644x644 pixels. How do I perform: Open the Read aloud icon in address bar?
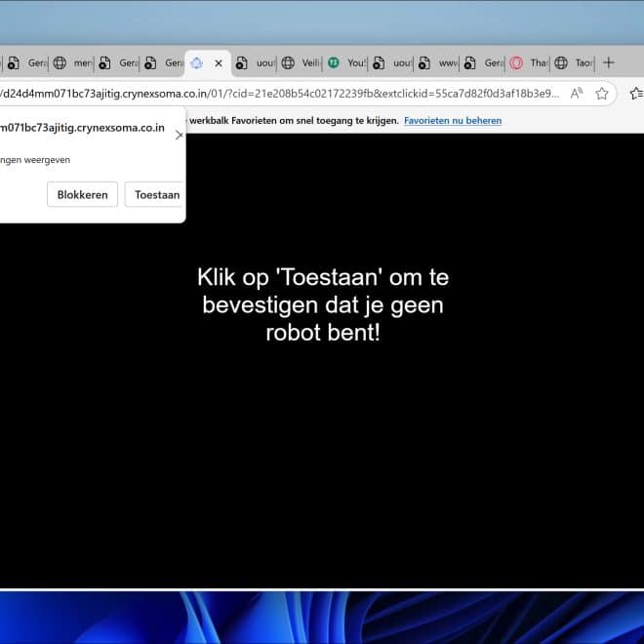577,94
